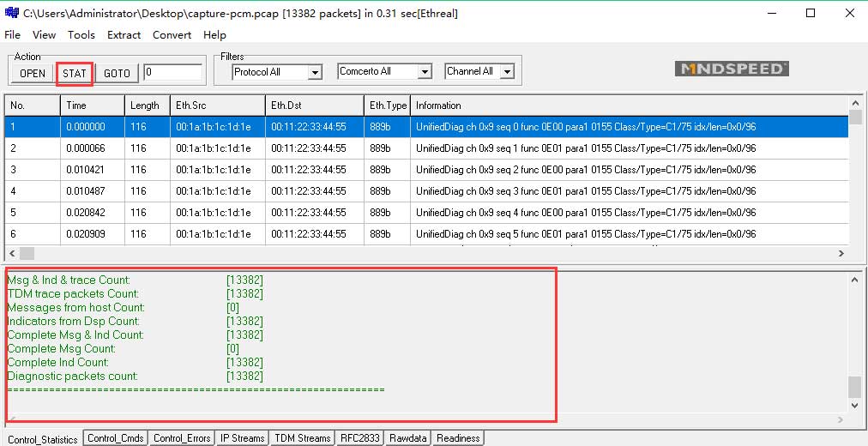The image size is (868, 446).
Task: Click 'Complete Ind Count' line
Action: pos(135,363)
